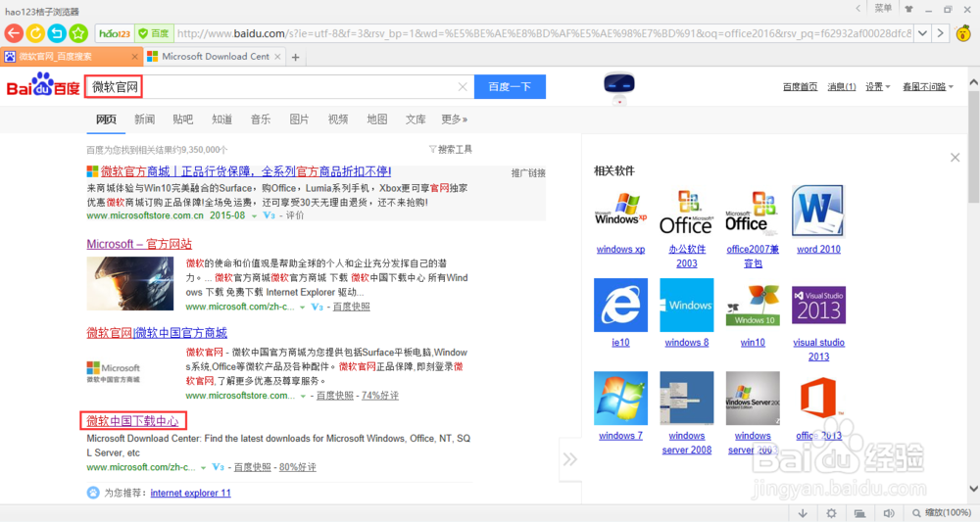Screen dimensions: 980x522
Task: Open the hao123 shortcut in address bar
Action: pos(115,33)
